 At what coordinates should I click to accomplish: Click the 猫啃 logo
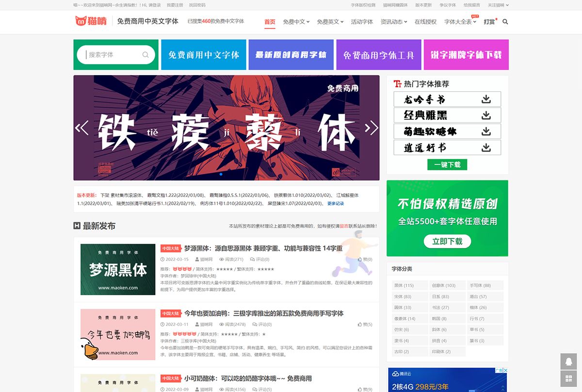coord(91,21)
